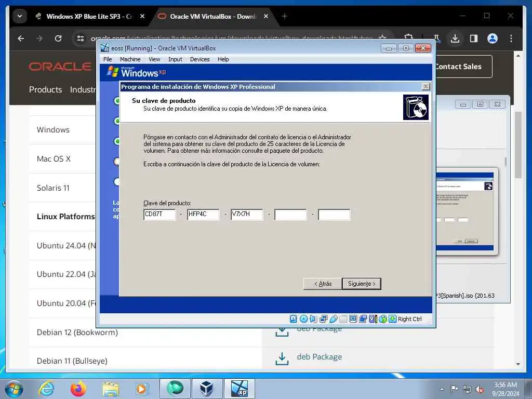Switch to the XP virtual machine taskbar button
This screenshot has height=399, width=532.
239,389
